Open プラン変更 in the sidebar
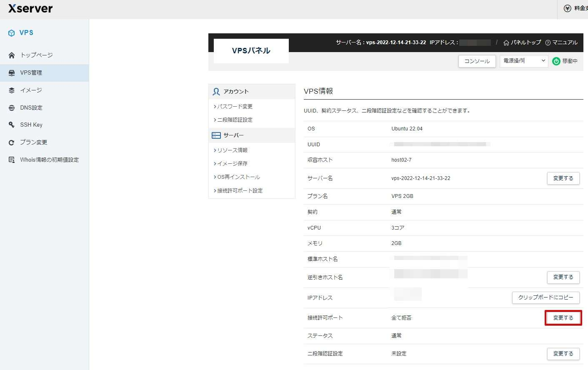 pos(44,142)
